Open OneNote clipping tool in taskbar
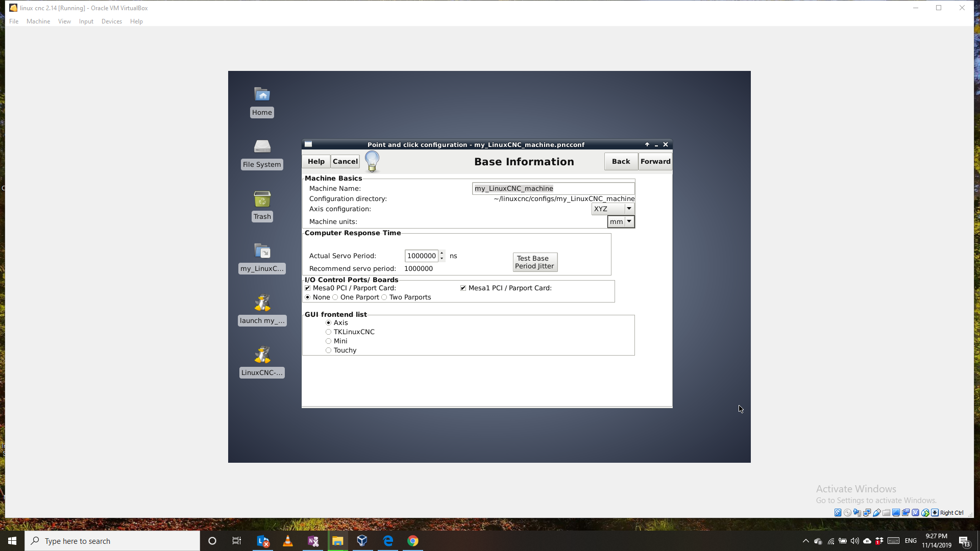Viewport: 980px width, 551px height. pos(313,541)
